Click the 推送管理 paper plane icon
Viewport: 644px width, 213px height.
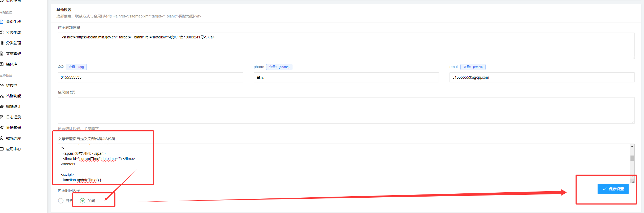click(2, 128)
